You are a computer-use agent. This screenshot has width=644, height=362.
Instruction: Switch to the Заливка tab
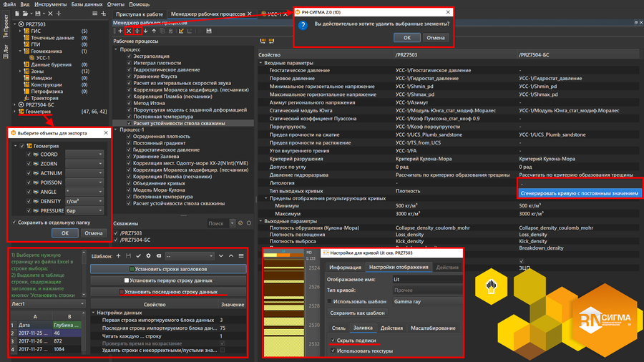pyautogui.click(x=363, y=328)
